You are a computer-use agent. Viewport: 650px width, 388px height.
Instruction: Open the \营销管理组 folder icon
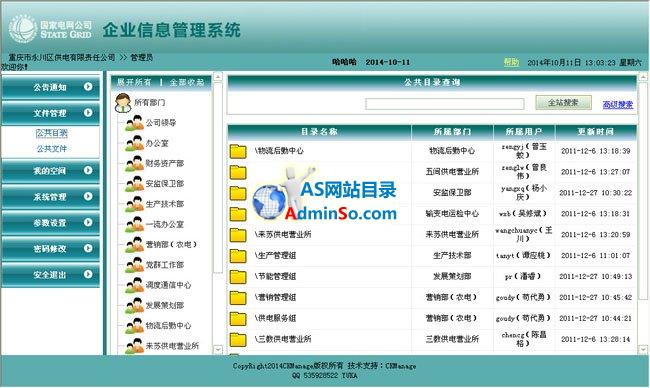pos(238,298)
